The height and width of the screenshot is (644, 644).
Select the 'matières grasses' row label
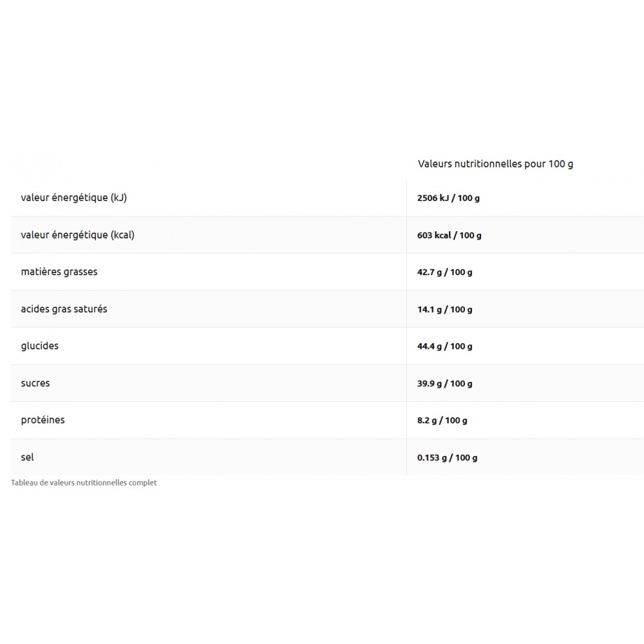[x=59, y=272]
